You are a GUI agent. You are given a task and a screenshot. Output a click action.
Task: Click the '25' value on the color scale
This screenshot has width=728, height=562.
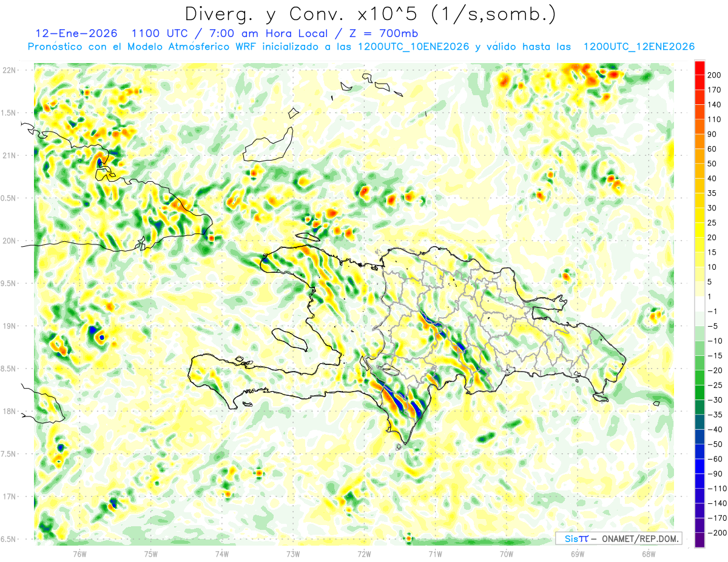coord(712,222)
